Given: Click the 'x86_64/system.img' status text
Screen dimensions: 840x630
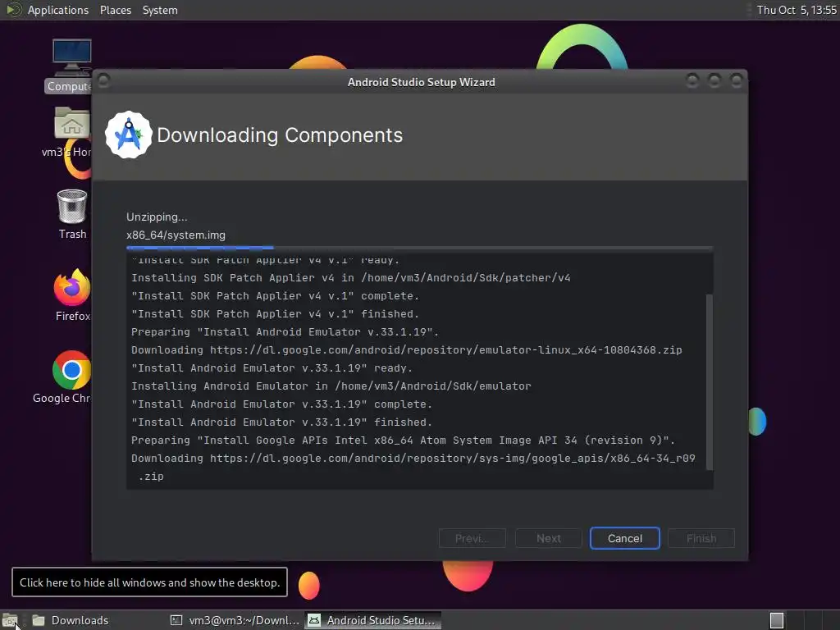Looking at the screenshot, I should 176,235.
